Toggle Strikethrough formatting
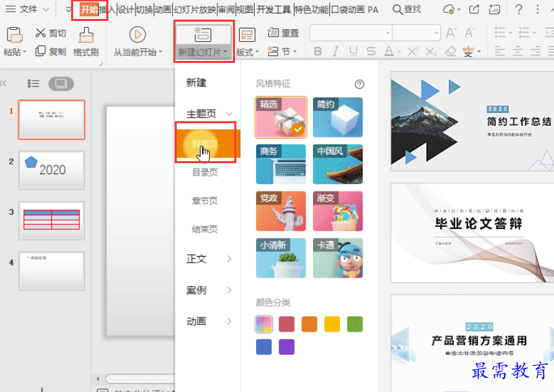This screenshot has height=392, width=554. [371, 51]
